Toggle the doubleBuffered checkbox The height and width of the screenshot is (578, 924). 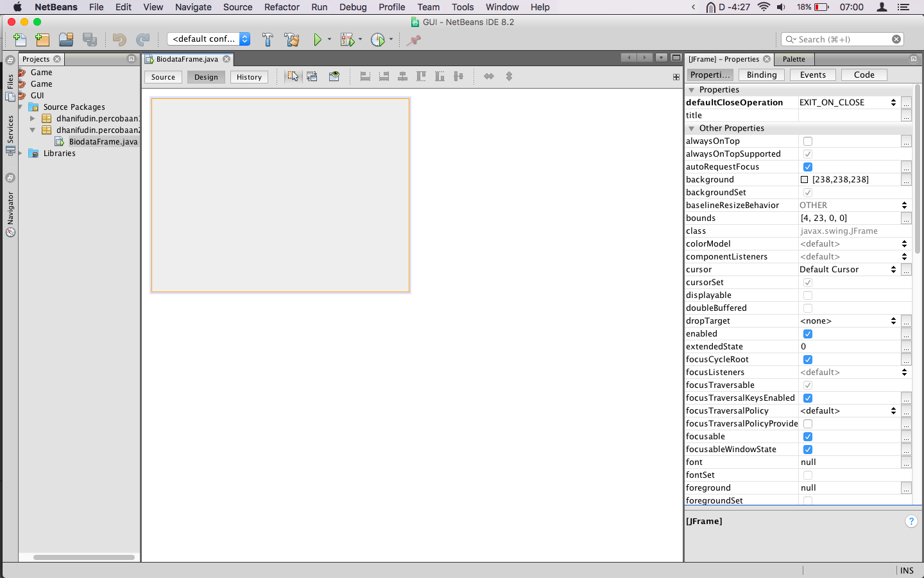click(x=808, y=308)
